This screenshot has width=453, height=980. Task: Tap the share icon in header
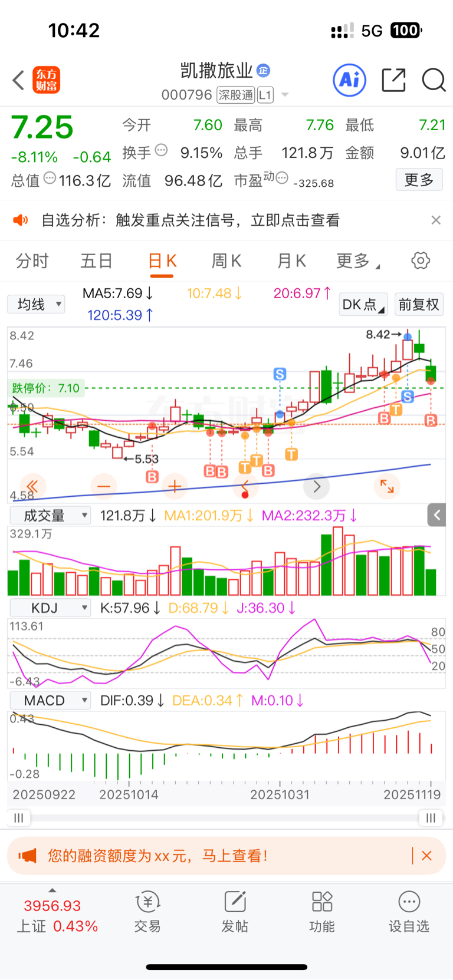[393, 80]
